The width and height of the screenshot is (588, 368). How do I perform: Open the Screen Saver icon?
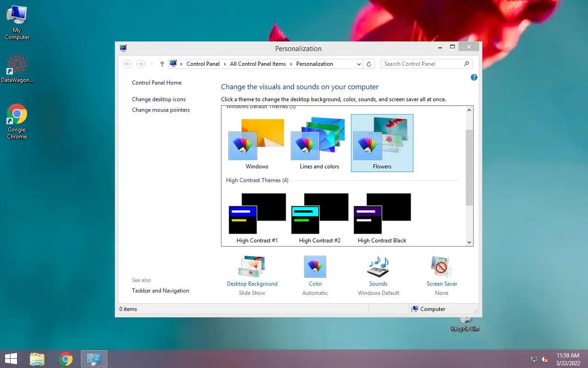pyautogui.click(x=441, y=267)
